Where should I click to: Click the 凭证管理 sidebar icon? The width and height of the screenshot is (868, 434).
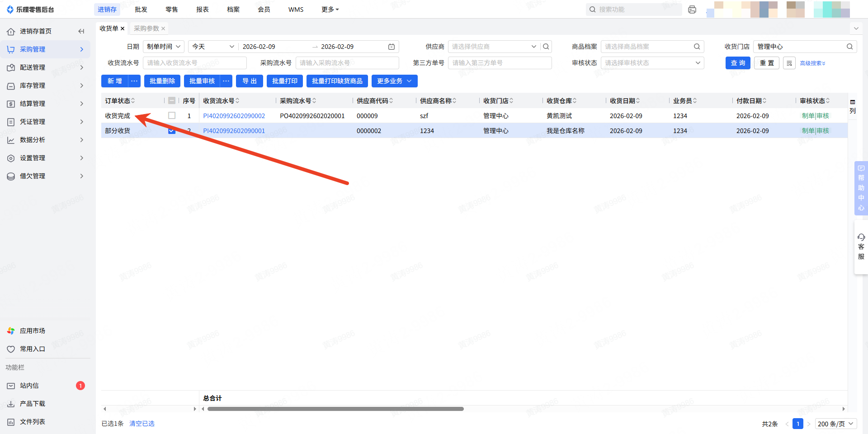tap(11, 122)
